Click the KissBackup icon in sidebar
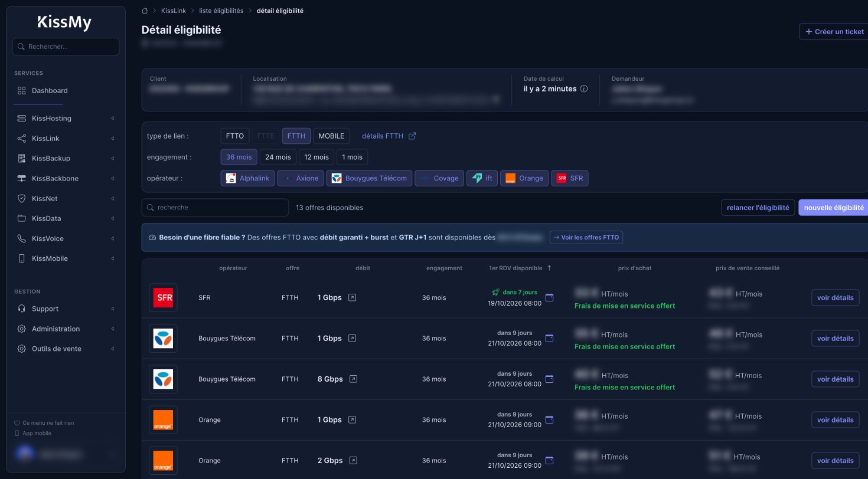Viewport: 868px width, 479px height. (x=22, y=159)
